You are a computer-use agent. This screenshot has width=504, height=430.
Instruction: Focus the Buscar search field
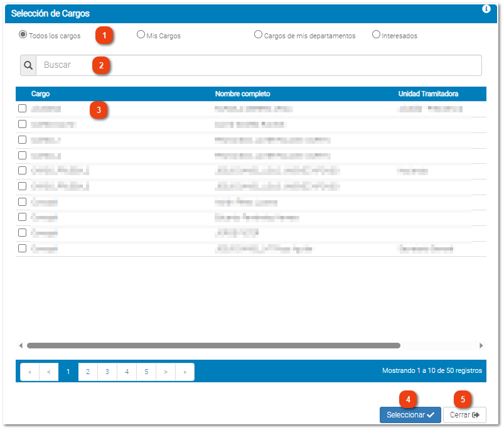pos(259,65)
